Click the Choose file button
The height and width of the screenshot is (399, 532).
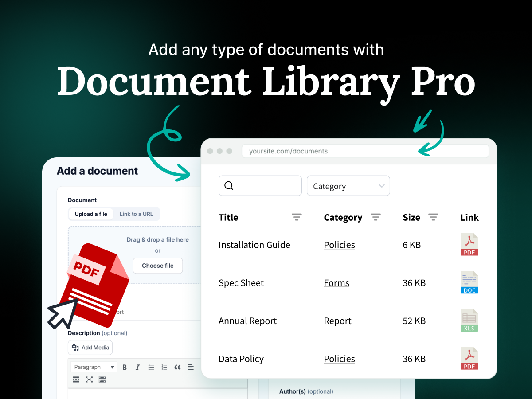click(x=158, y=266)
